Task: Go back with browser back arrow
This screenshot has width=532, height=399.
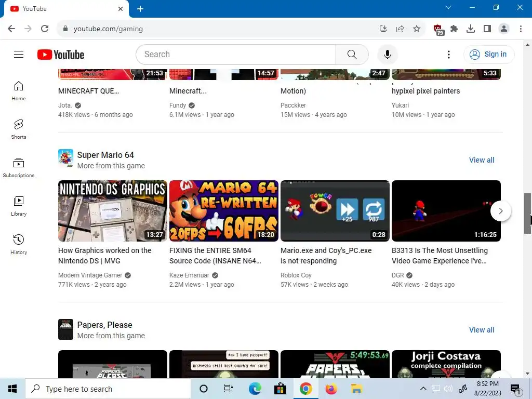Action: click(x=11, y=29)
